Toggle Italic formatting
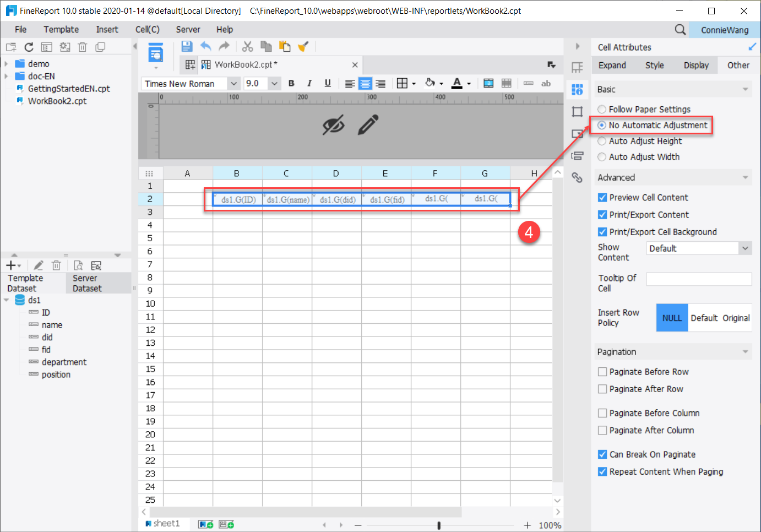 pos(309,83)
